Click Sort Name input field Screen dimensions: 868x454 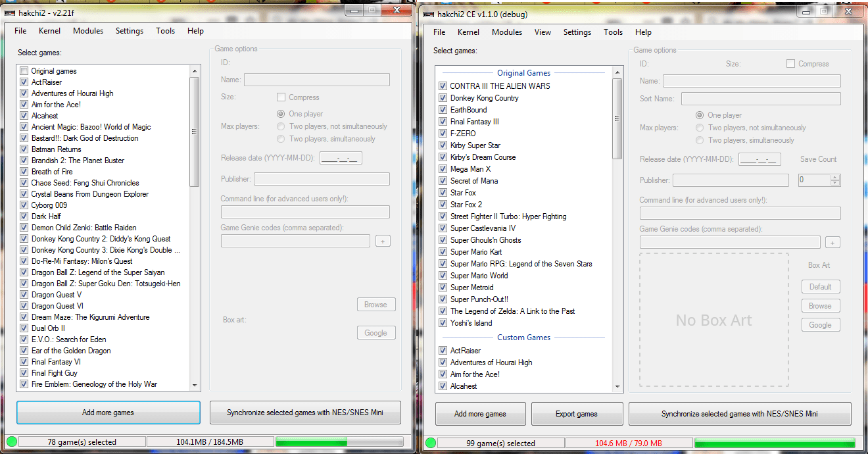(x=761, y=99)
